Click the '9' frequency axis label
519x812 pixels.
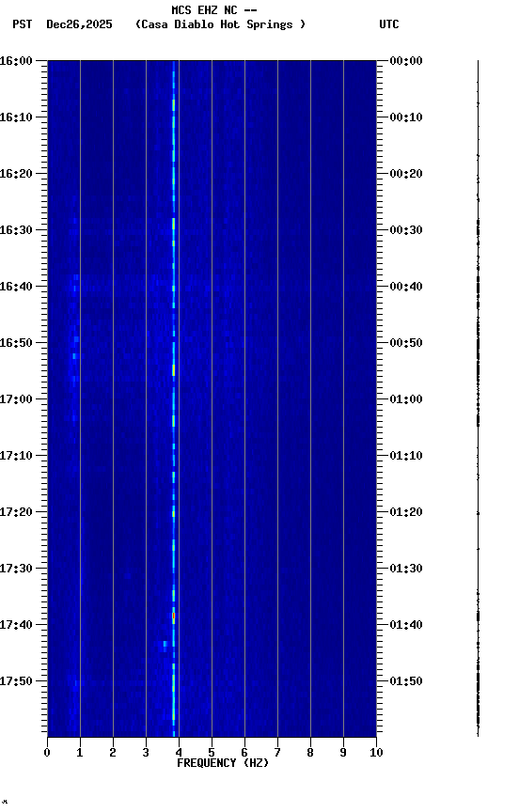coord(343,753)
